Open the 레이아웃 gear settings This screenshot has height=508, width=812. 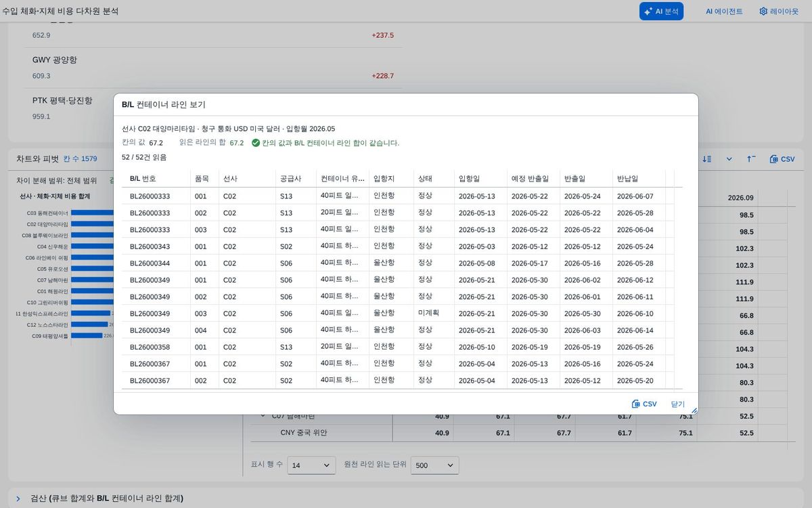[x=778, y=11]
